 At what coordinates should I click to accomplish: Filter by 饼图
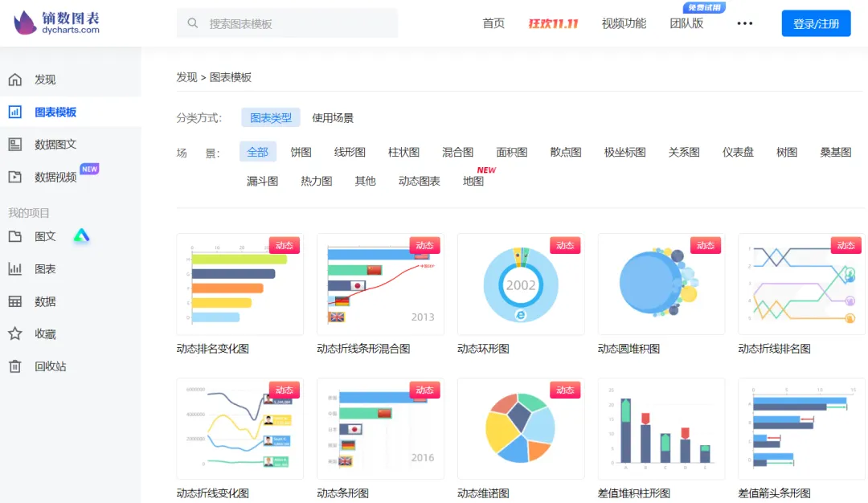point(301,152)
